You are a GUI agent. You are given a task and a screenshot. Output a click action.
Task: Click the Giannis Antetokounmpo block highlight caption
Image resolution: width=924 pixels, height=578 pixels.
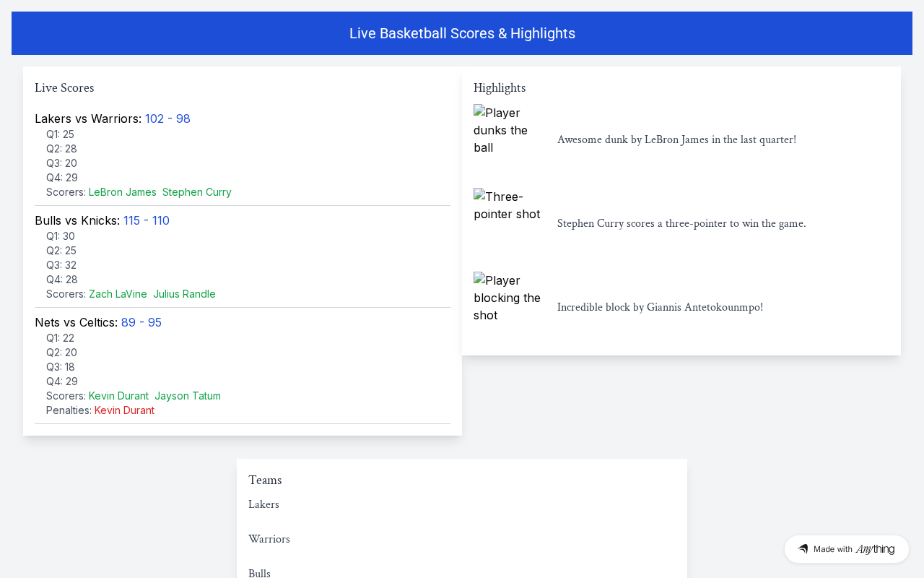click(x=660, y=307)
